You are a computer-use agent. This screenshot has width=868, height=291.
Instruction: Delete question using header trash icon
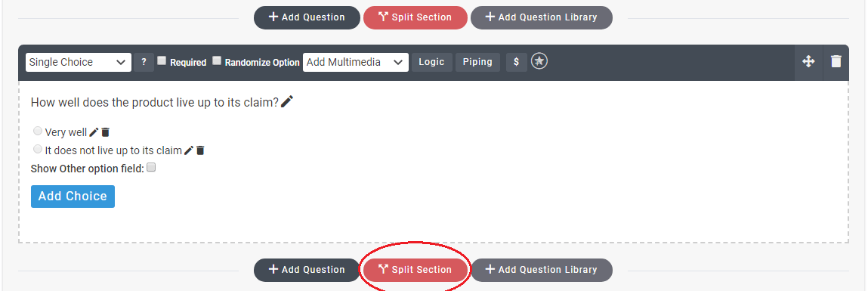click(836, 61)
